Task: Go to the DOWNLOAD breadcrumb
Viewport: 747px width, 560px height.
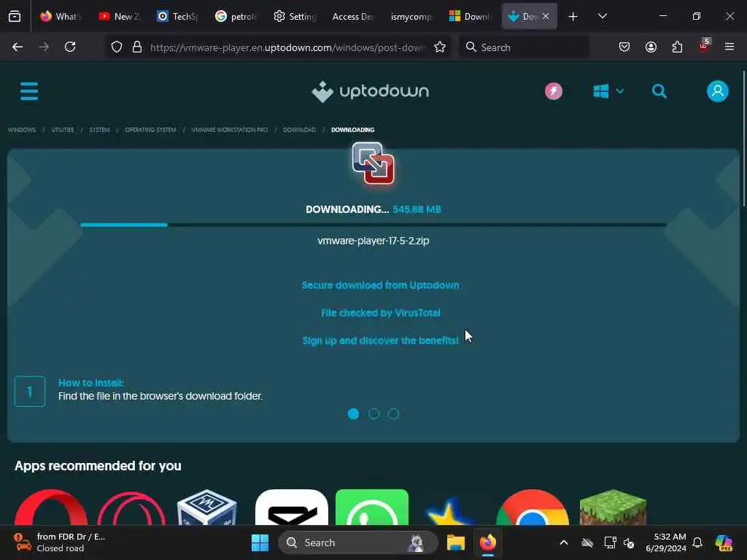Action: coord(299,130)
